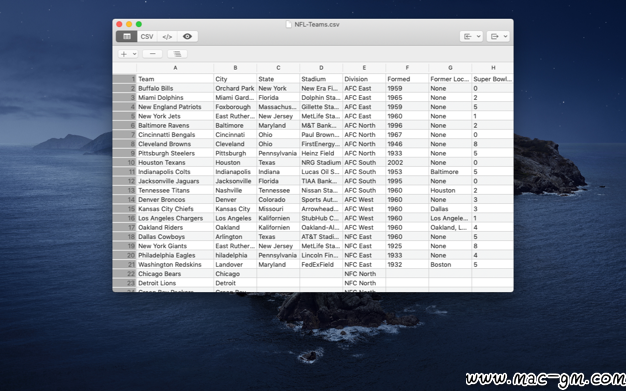The width and height of the screenshot is (626, 391).
Task: Select the "Cincinnati Bengals" cell
Action: 175,135
